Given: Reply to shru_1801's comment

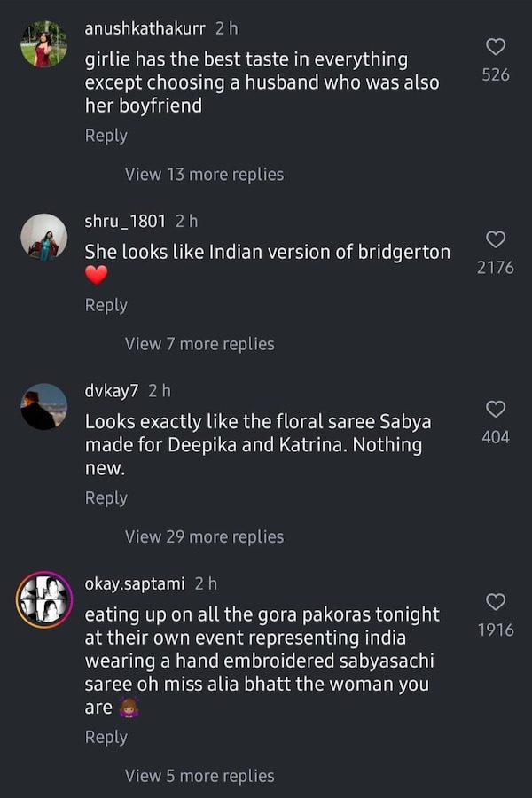Looking at the screenshot, I should point(106,305).
